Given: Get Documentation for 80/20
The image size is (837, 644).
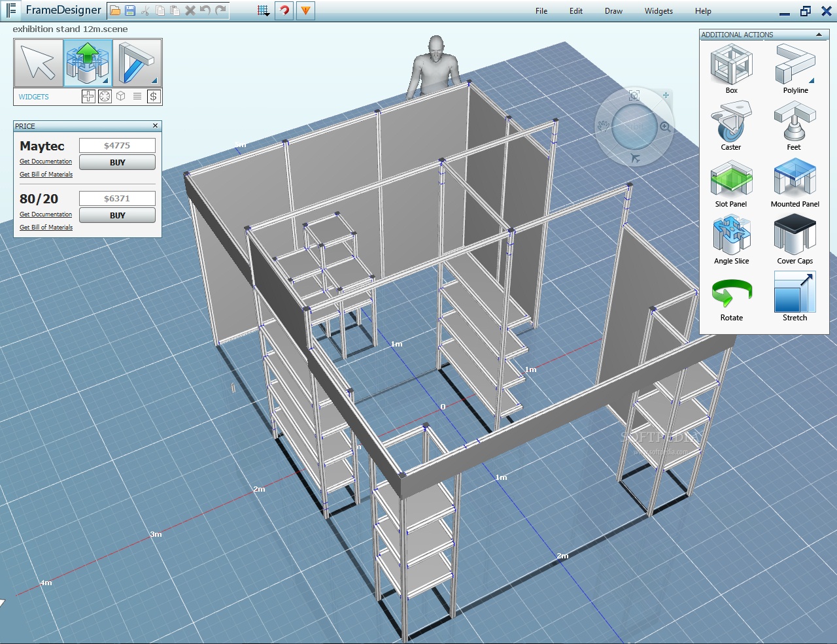Looking at the screenshot, I should click(46, 214).
